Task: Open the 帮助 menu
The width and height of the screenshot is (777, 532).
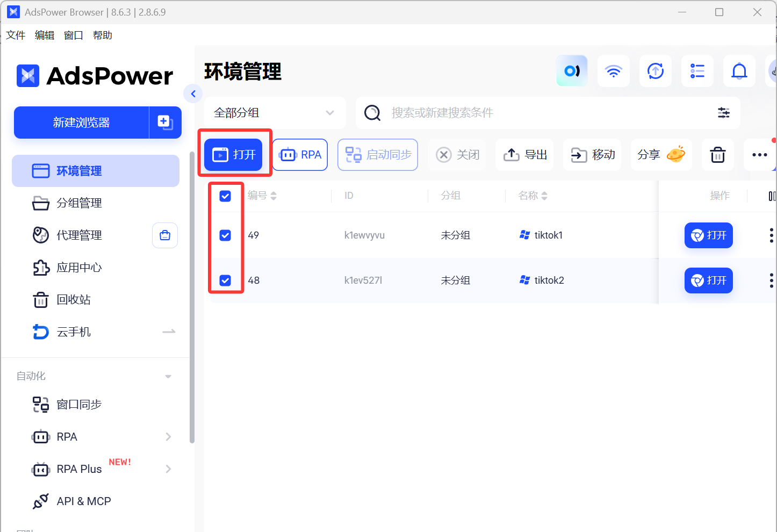Action: (x=103, y=35)
